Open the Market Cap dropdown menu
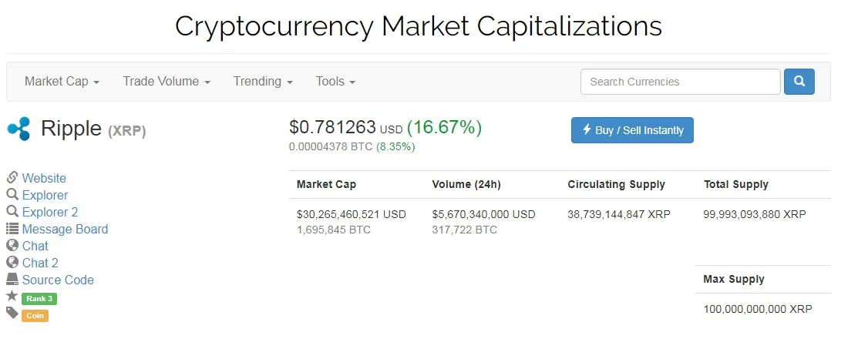868x359 pixels. pos(62,82)
